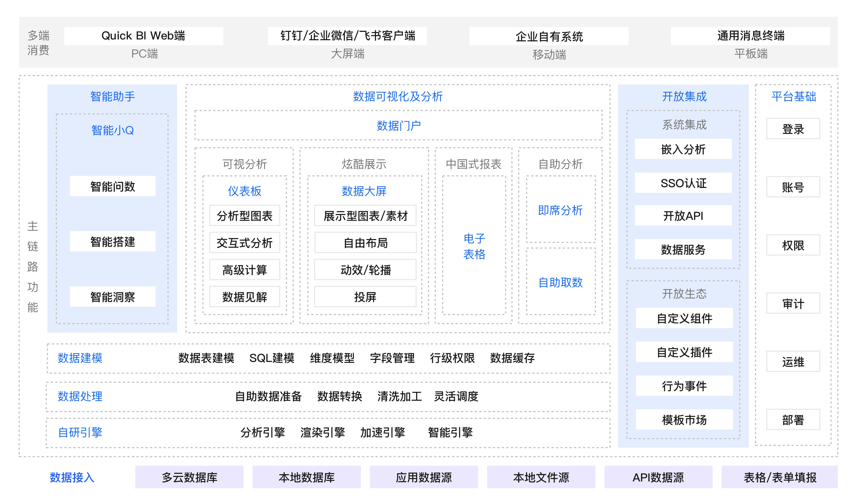This screenshot has width=857, height=504.
Task: Select the 动效/轮播 box
Action: (365, 270)
